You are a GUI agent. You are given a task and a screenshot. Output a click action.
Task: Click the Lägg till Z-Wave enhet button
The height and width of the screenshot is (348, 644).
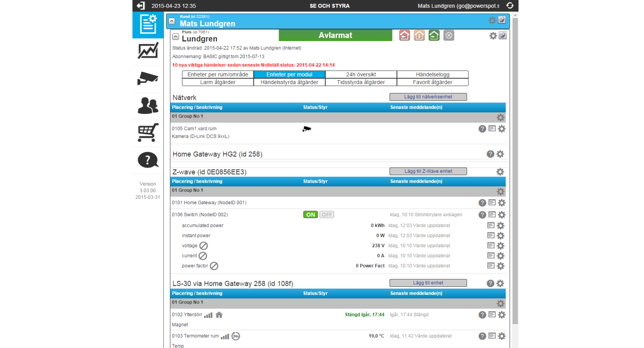tap(428, 171)
